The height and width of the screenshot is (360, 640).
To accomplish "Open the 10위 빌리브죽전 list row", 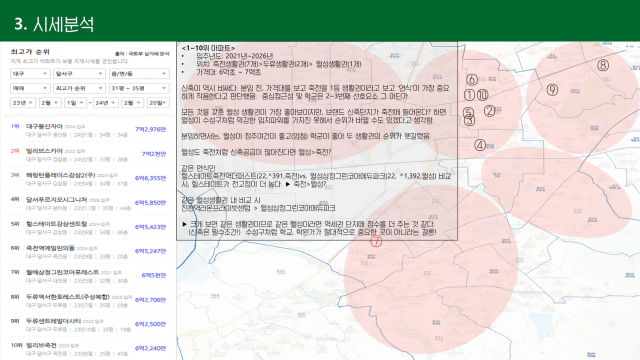I will pos(89,349).
